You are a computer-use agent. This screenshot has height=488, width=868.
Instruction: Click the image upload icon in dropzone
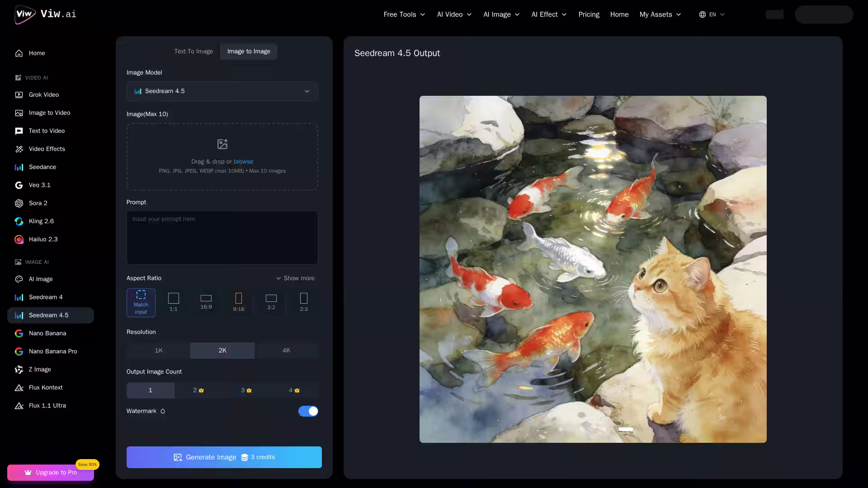click(x=222, y=144)
